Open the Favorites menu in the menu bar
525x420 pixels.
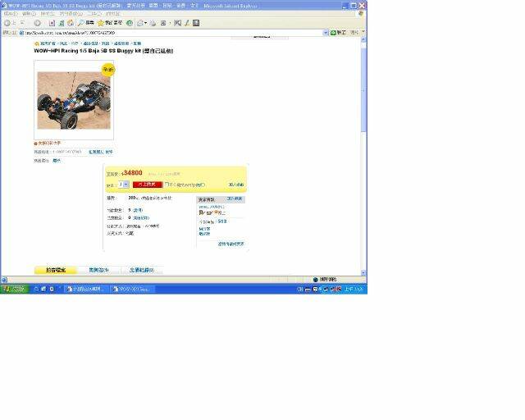pyautogui.click(x=71, y=14)
